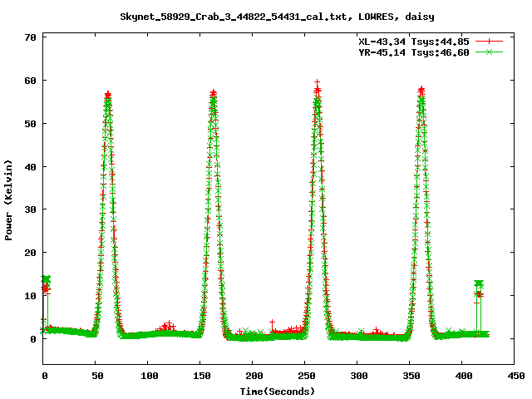Click the fourth peak top near 362 seconds
Screen dimensions: 532x399
pos(421,91)
